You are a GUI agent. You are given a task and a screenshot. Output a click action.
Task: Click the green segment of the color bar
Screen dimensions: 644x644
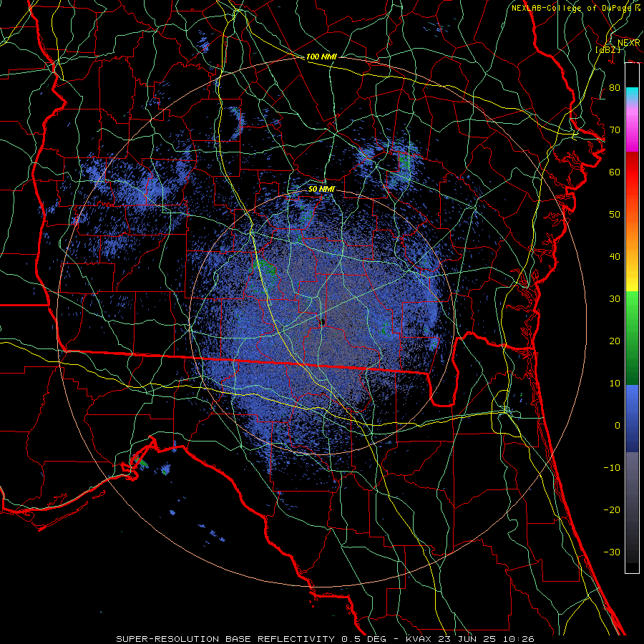pos(632,338)
